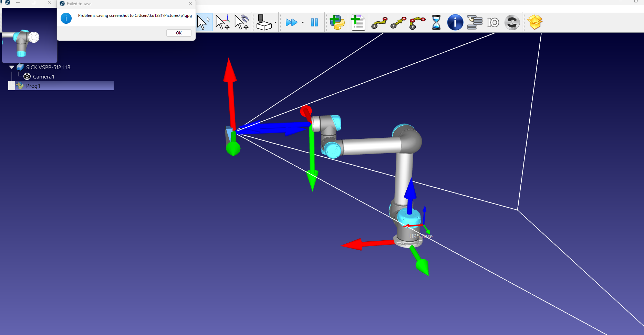
Task: Select Camera1 in the station tree
Action: [x=43, y=77]
